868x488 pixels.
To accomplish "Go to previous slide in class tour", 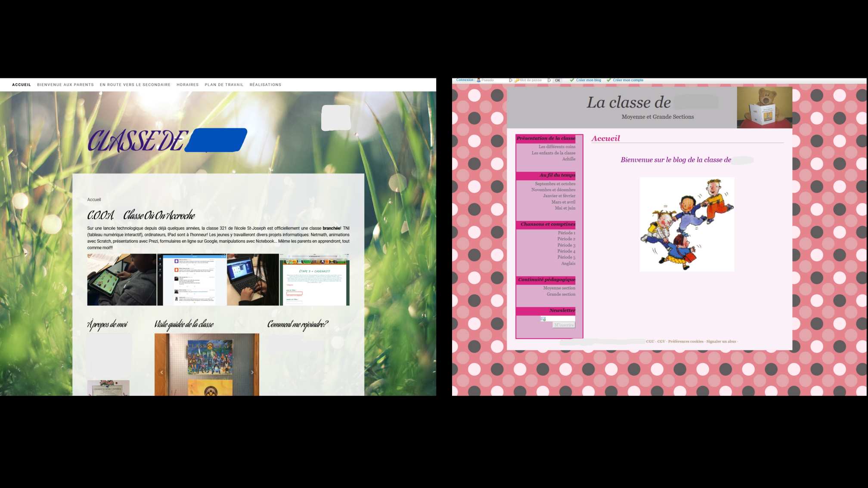I will click(x=162, y=372).
